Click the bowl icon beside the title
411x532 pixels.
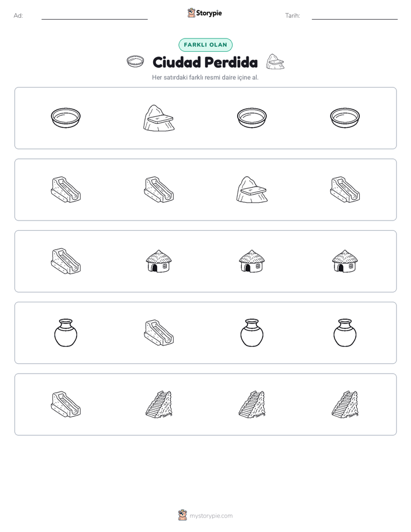tap(135, 62)
